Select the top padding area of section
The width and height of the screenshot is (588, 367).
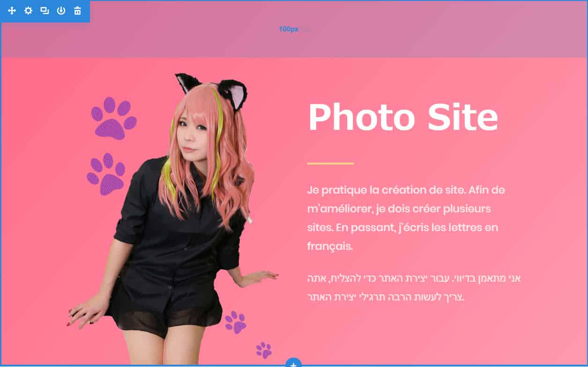[294, 29]
